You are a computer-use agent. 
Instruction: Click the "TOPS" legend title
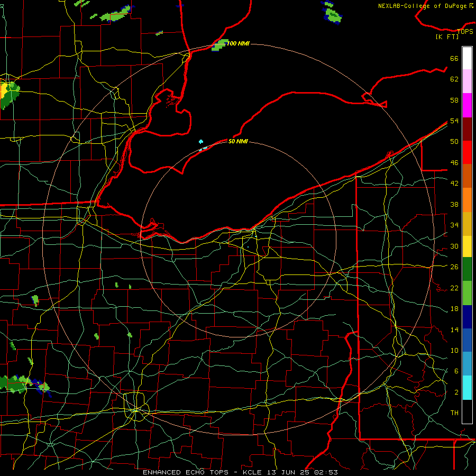tap(465, 31)
